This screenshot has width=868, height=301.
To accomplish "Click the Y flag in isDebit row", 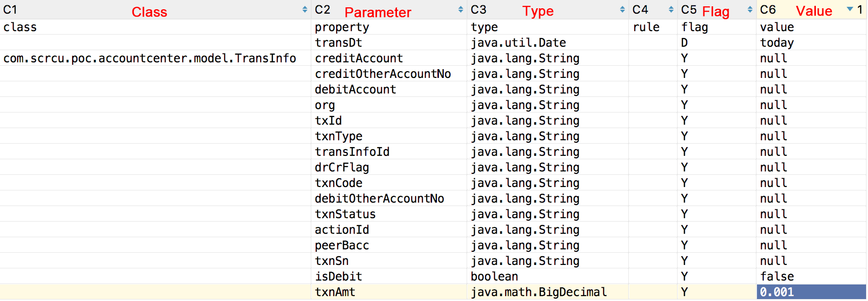I will pyautogui.click(x=717, y=276).
